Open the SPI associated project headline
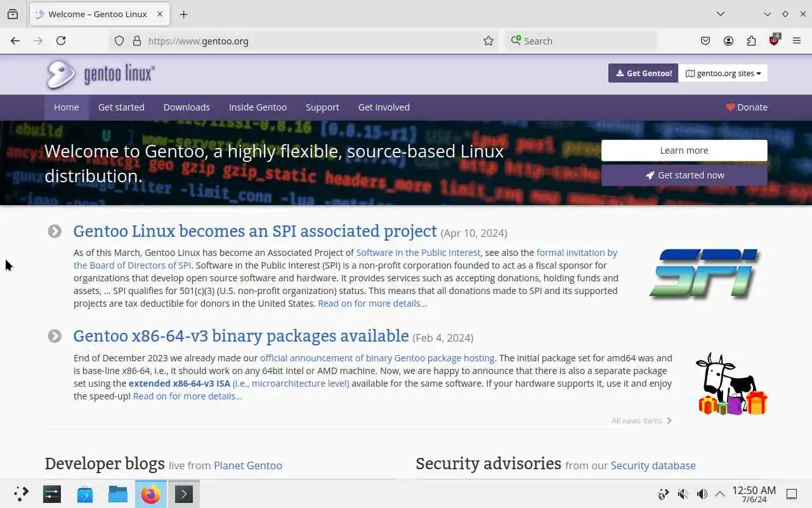Image resolution: width=812 pixels, height=508 pixels. point(255,231)
